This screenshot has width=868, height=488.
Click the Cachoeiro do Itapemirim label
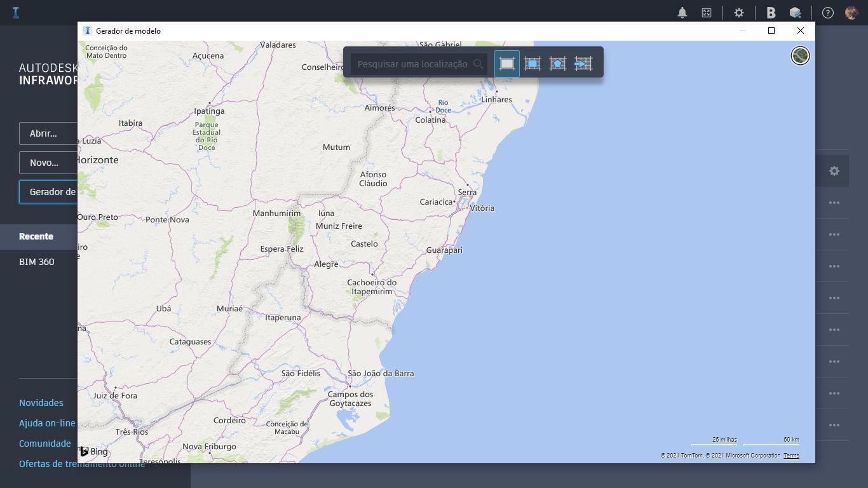tap(372, 287)
